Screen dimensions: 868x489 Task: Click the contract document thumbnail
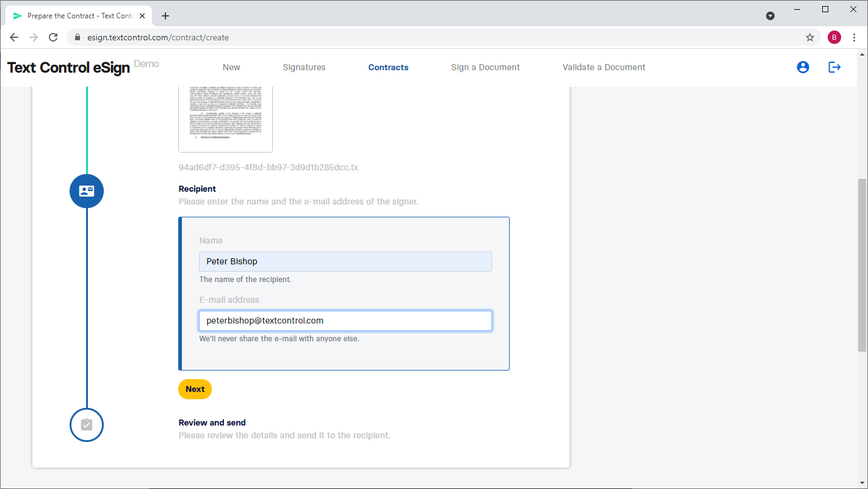[225, 119]
